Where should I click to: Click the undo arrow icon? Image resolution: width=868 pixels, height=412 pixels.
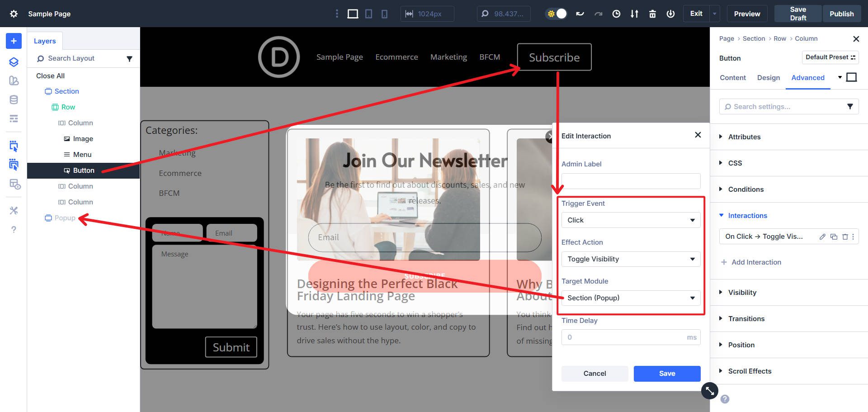click(x=580, y=14)
